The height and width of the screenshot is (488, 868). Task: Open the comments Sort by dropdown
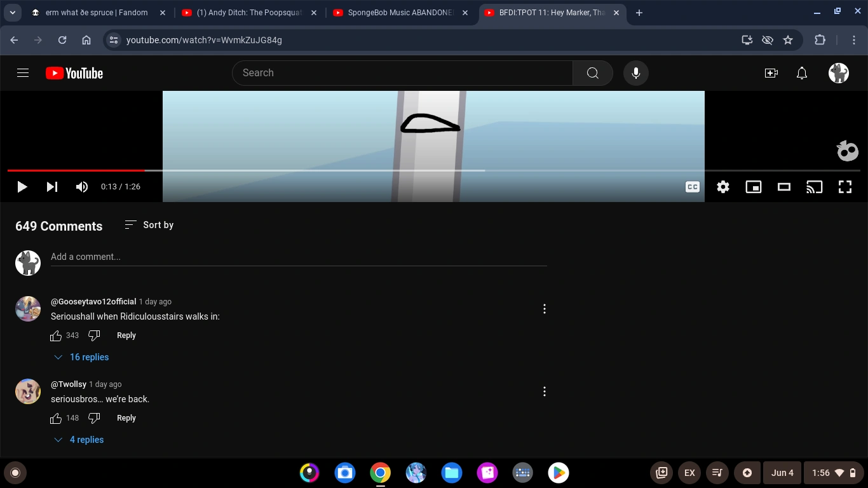click(x=149, y=225)
